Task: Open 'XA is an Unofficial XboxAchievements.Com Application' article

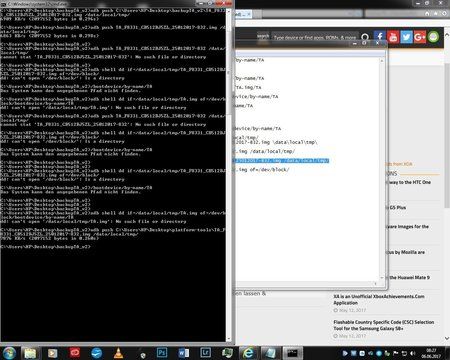Action: (x=379, y=299)
